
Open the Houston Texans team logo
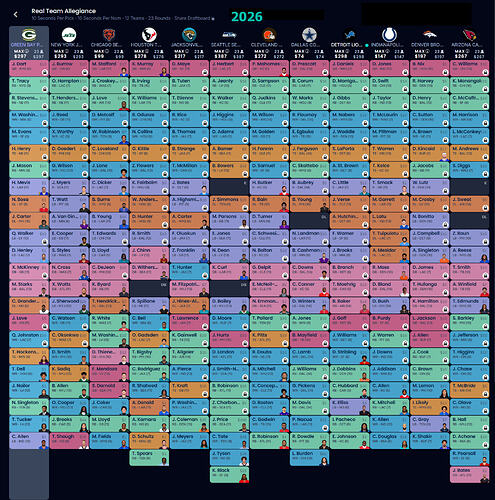[149, 35]
